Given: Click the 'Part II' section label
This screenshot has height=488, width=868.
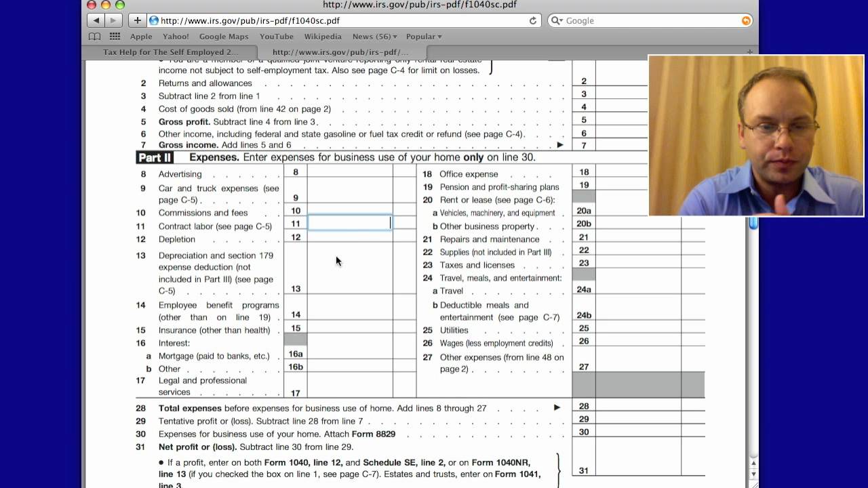Looking at the screenshot, I should pos(155,157).
